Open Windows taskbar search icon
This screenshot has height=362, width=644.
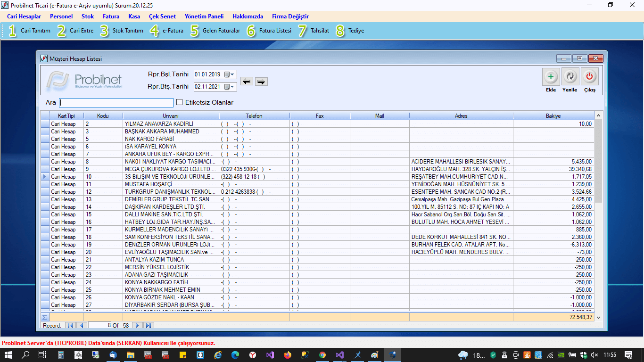(25, 354)
